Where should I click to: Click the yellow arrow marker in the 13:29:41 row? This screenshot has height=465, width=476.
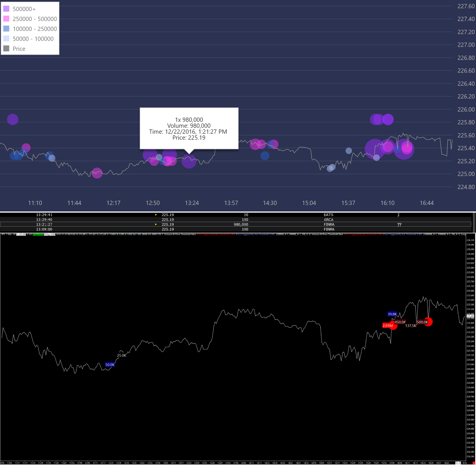coord(156,215)
